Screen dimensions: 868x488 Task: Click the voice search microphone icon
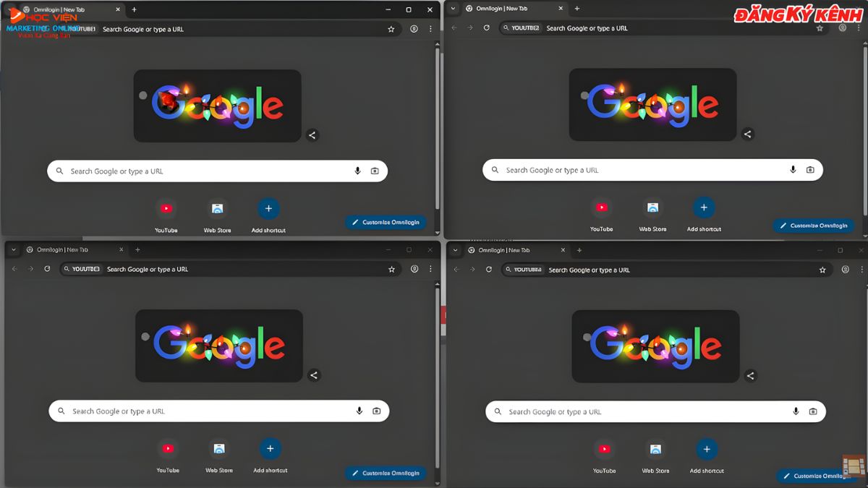[x=357, y=171]
